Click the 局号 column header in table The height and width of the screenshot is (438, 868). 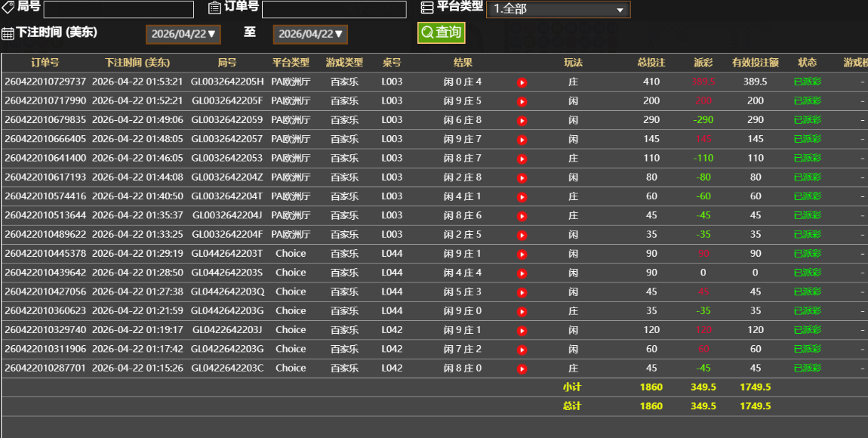point(227,63)
